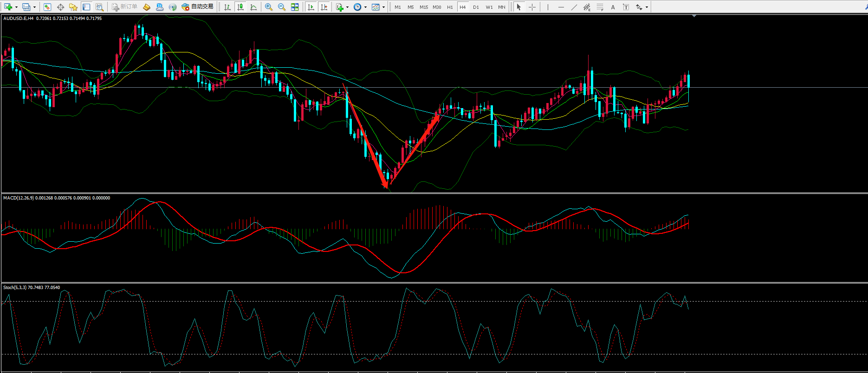Open the indicators list dropdown arrow
868x373 pixels.
coord(347,7)
